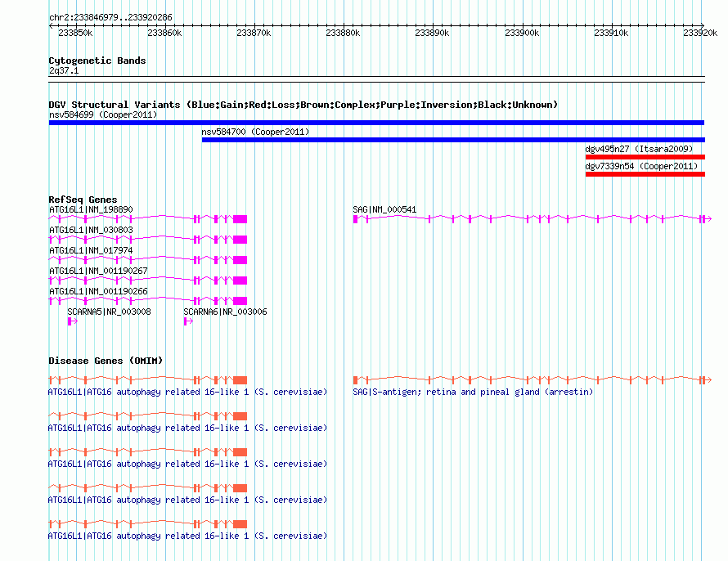The height and width of the screenshot is (561, 728).
Task: Click the SAG|NM_000541 label
Action: (384, 209)
